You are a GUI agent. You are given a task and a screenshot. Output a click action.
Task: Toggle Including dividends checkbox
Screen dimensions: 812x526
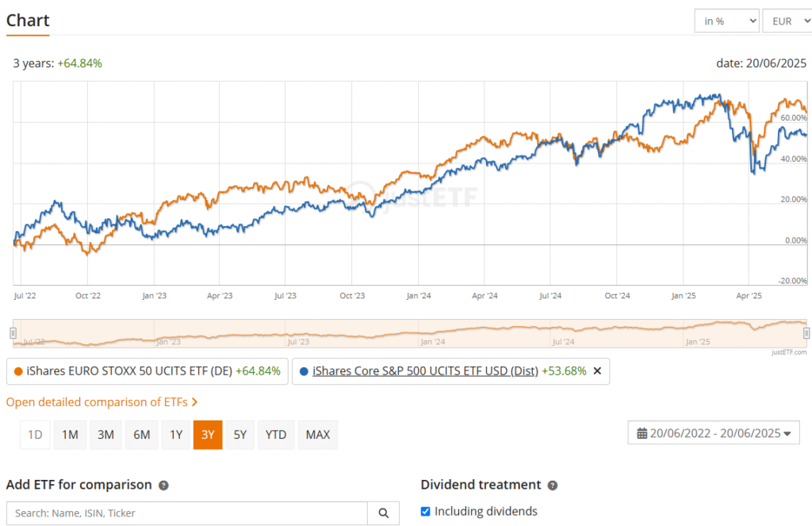point(425,512)
